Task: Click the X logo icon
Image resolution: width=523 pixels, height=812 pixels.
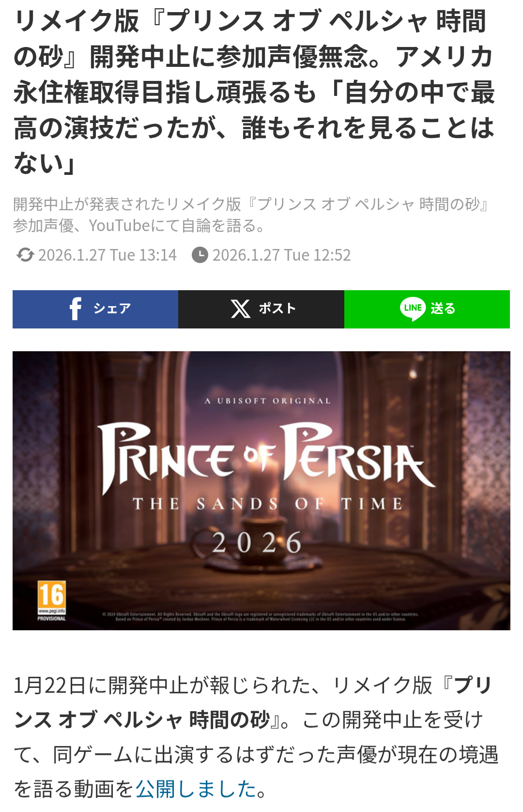Action: 240,309
